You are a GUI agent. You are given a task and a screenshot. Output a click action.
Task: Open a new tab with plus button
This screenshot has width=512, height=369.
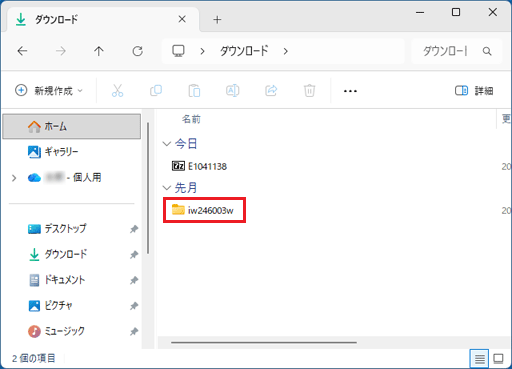pos(217,20)
